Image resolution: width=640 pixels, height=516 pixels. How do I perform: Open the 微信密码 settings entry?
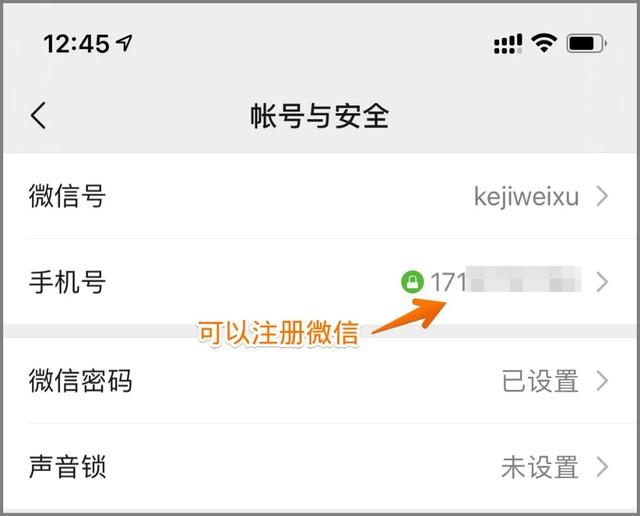tap(320, 380)
